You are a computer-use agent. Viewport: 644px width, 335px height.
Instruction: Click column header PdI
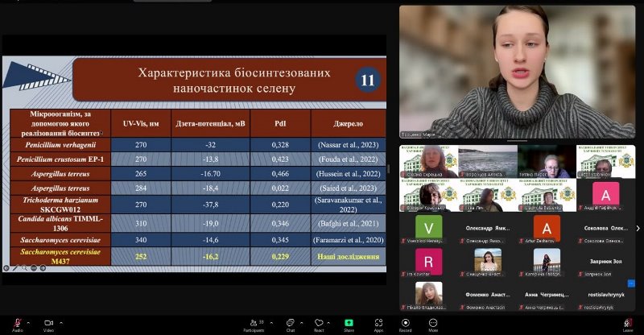click(280, 123)
